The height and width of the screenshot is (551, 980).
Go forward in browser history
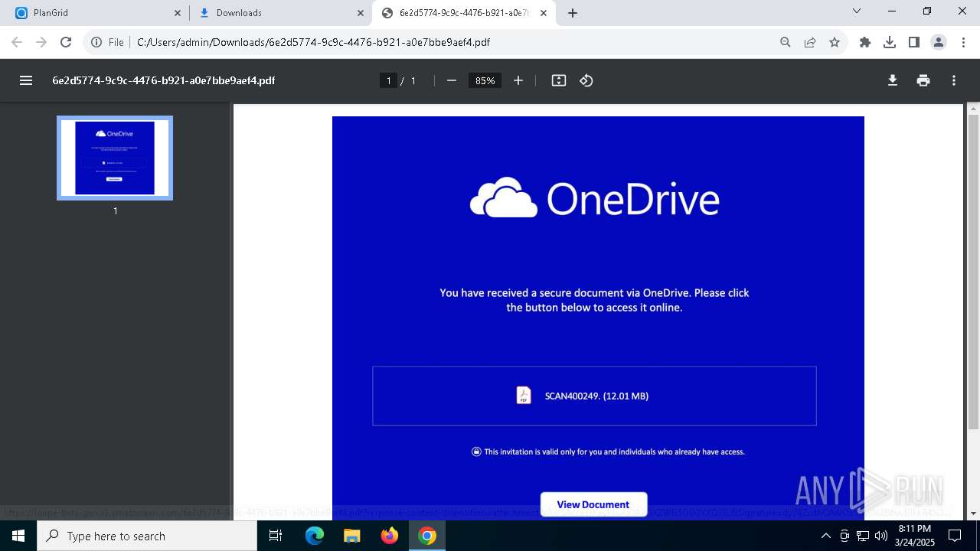click(x=41, y=42)
